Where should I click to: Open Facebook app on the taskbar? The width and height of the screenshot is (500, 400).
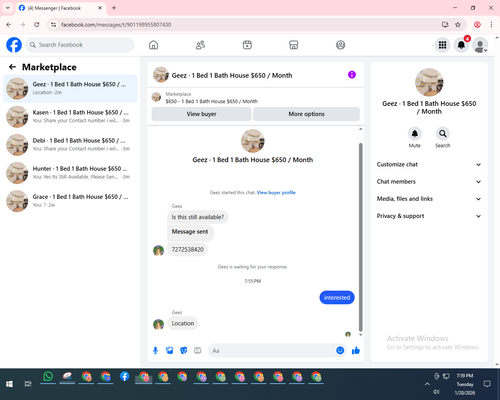pos(125,377)
